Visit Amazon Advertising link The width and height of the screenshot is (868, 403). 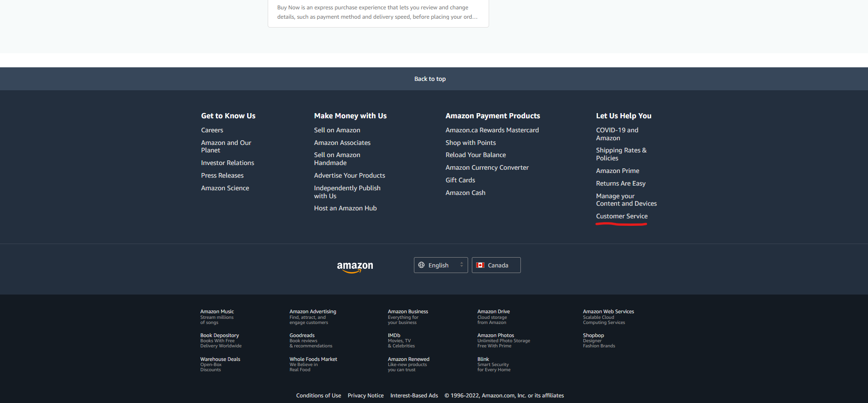pos(313,317)
